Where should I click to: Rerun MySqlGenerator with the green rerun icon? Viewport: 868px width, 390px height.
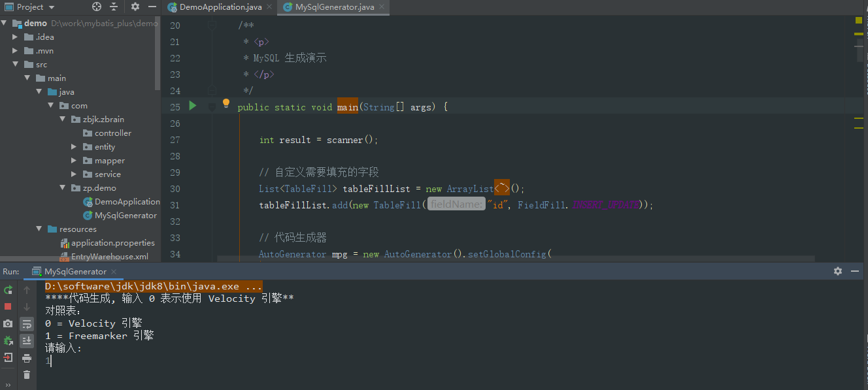pyautogui.click(x=8, y=290)
